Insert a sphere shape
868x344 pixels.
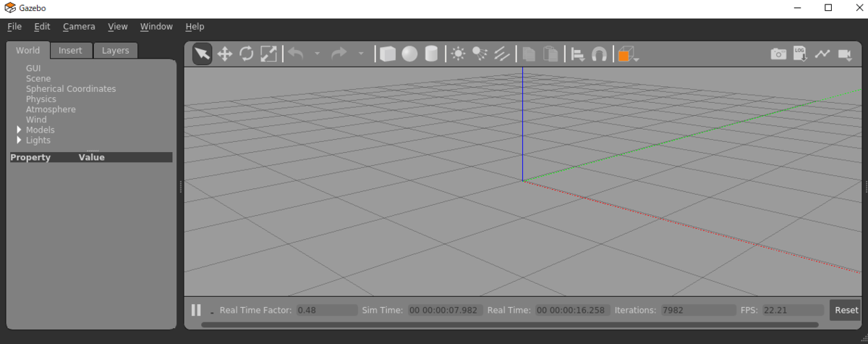[x=409, y=54]
